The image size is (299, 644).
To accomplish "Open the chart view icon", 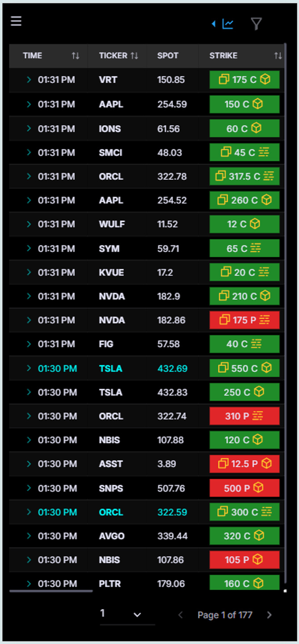I will tap(228, 24).
